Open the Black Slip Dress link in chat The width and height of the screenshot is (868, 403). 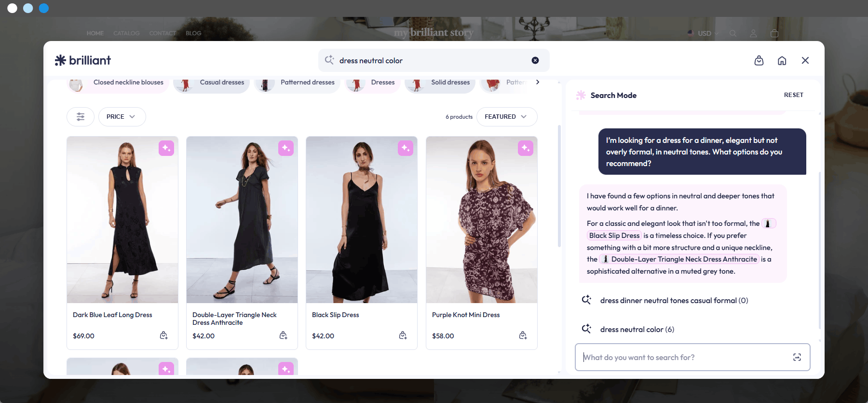click(614, 236)
